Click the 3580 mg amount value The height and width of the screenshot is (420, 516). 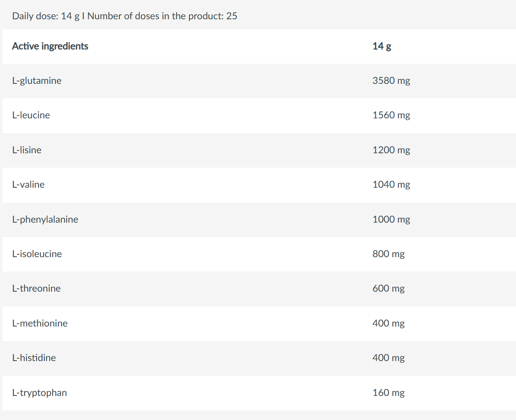pyautogui.click(x=391, y=81)
